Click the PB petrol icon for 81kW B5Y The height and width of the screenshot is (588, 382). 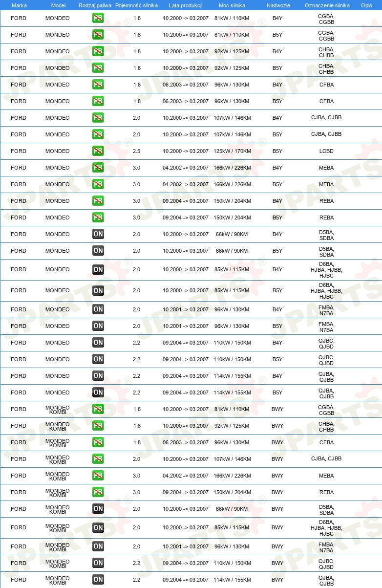click(98, 35)
